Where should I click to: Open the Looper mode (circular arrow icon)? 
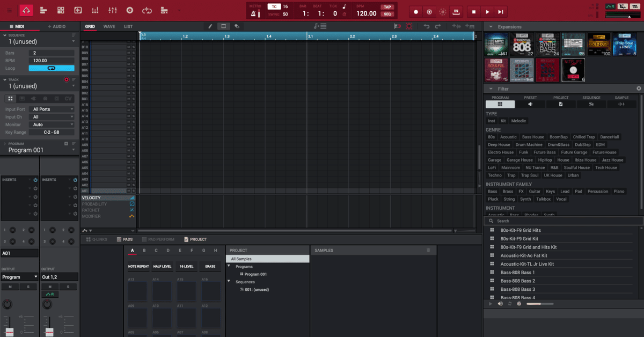coord(146,10)
